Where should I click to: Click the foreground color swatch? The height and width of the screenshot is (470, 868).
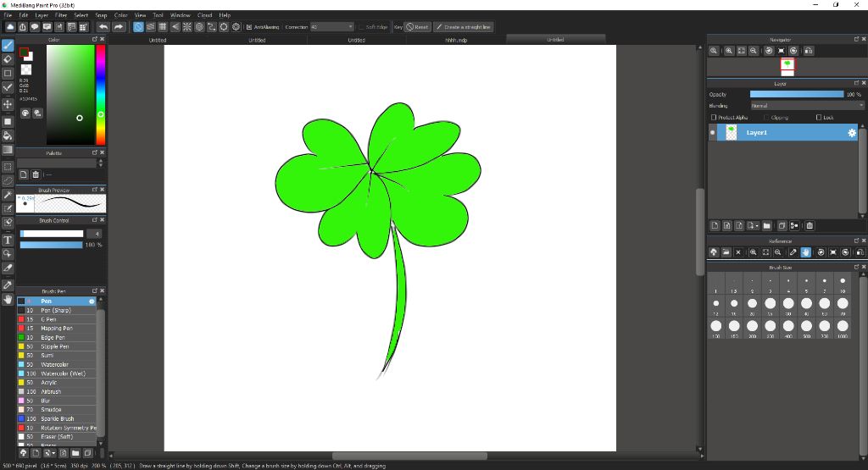23,53
